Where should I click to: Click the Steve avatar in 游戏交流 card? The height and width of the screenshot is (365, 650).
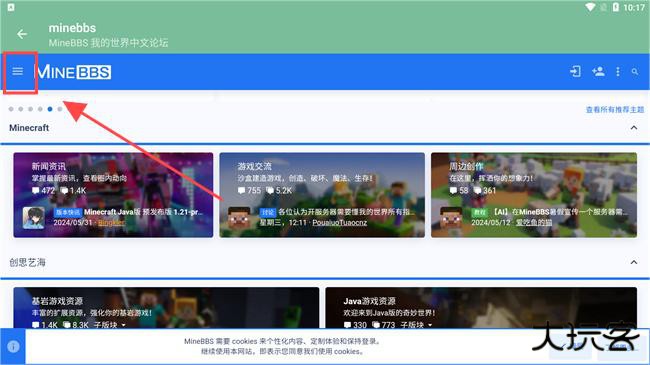coord(239,218)
